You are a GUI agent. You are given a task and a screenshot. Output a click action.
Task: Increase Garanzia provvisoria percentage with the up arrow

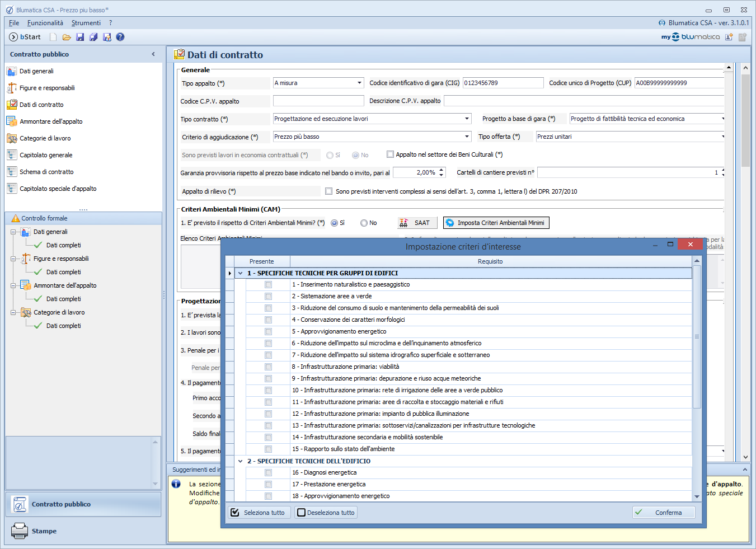pyautogui.click(x=442, y=170)
